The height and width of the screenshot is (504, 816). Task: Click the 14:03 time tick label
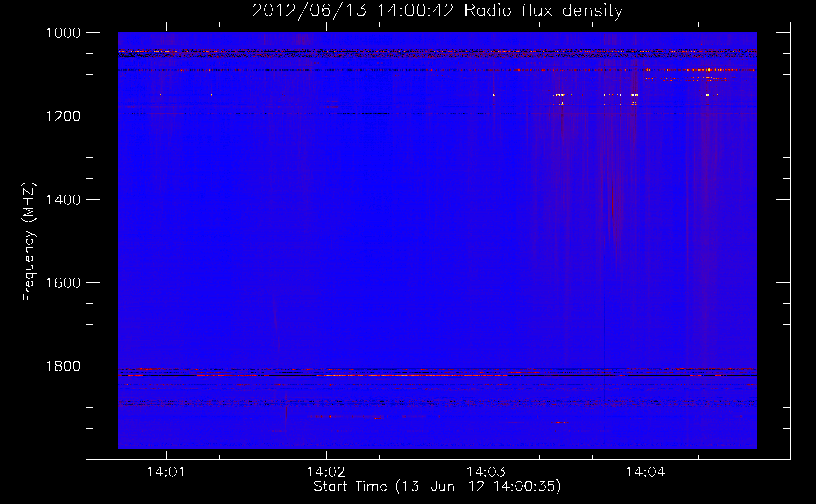pyautogui.click(x=486, y=472)
